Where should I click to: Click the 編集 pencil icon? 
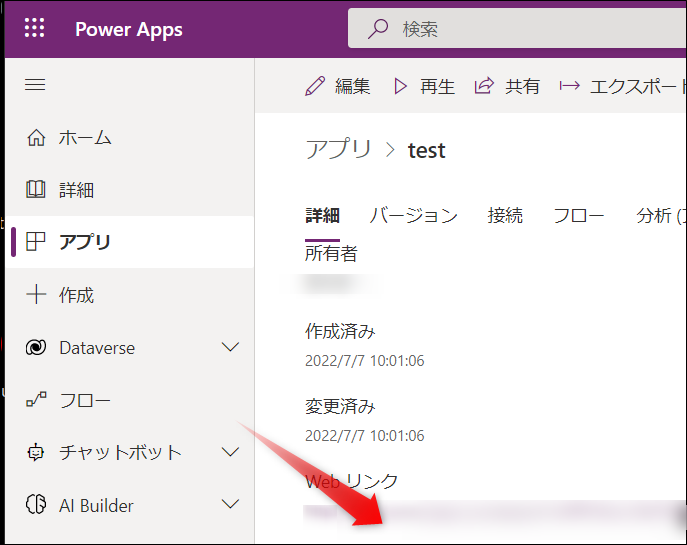point(315,86)
